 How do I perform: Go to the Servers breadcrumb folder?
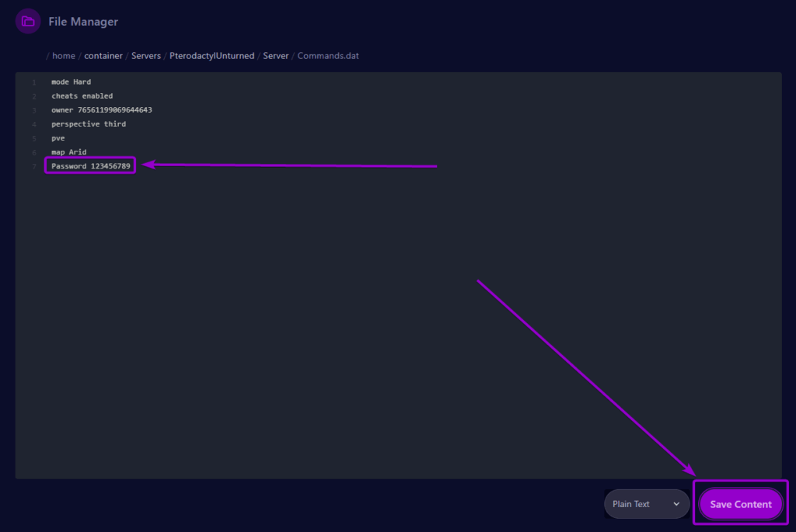click(x=145, y=56)
